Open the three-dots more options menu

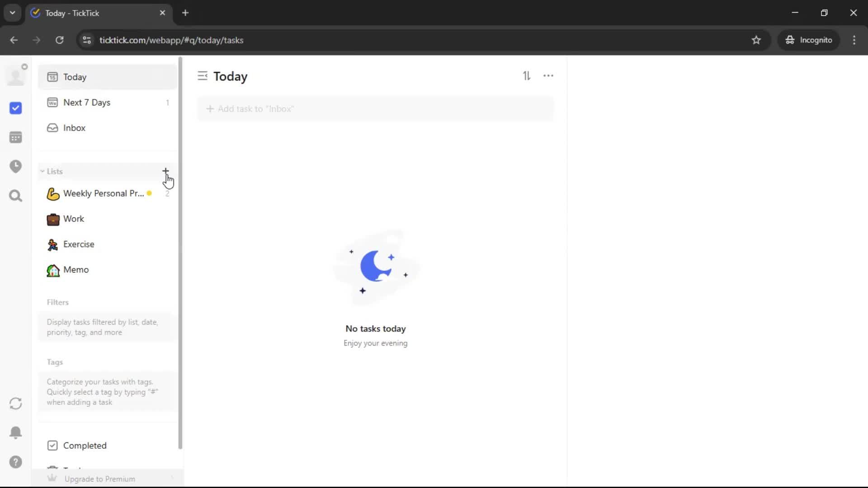pos(548,76)
